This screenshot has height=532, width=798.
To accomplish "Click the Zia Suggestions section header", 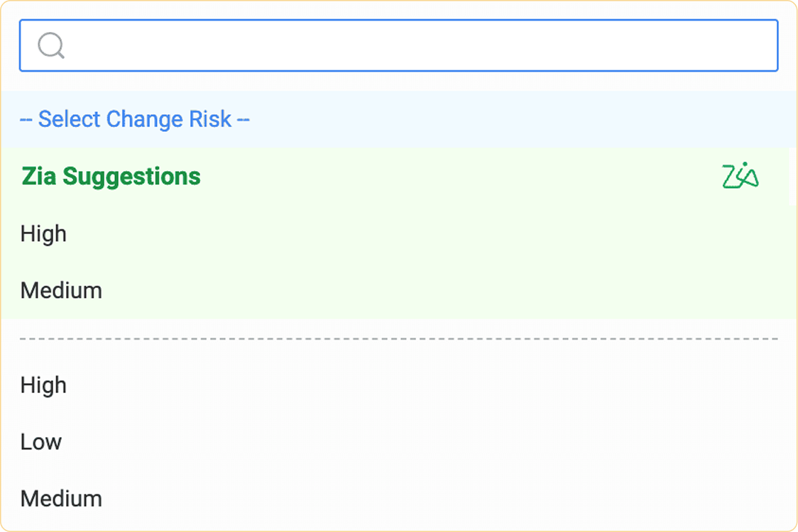I will pos(111,175).
